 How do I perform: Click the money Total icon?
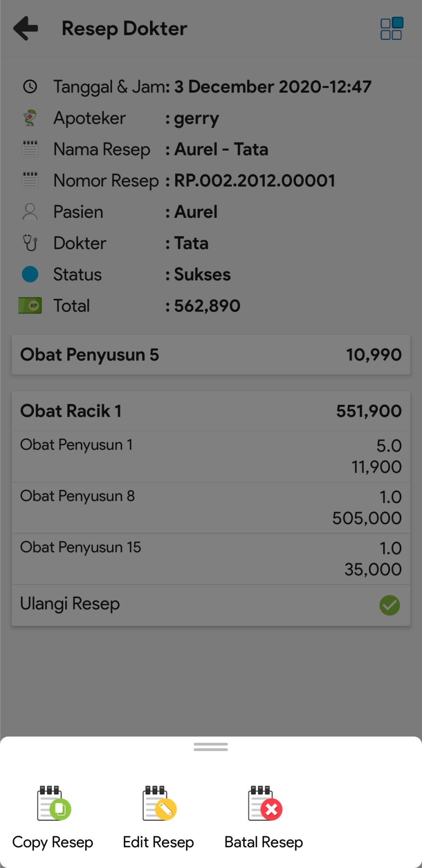tap(30, 305)
